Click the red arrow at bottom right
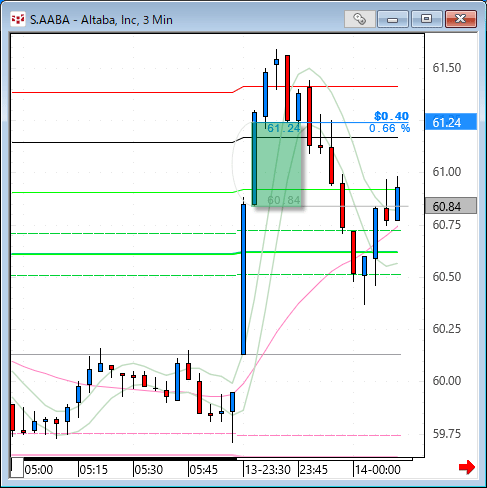The width and height of the screenshot is (487, 488). [467, 467]
